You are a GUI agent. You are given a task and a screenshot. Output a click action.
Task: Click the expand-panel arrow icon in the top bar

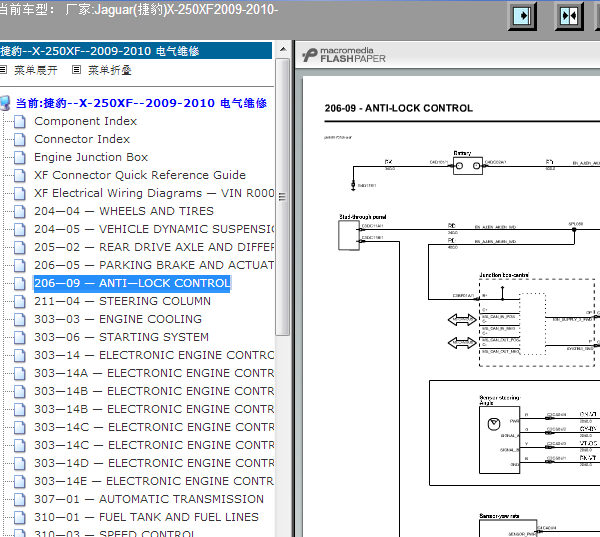click(x=522, y=16)
